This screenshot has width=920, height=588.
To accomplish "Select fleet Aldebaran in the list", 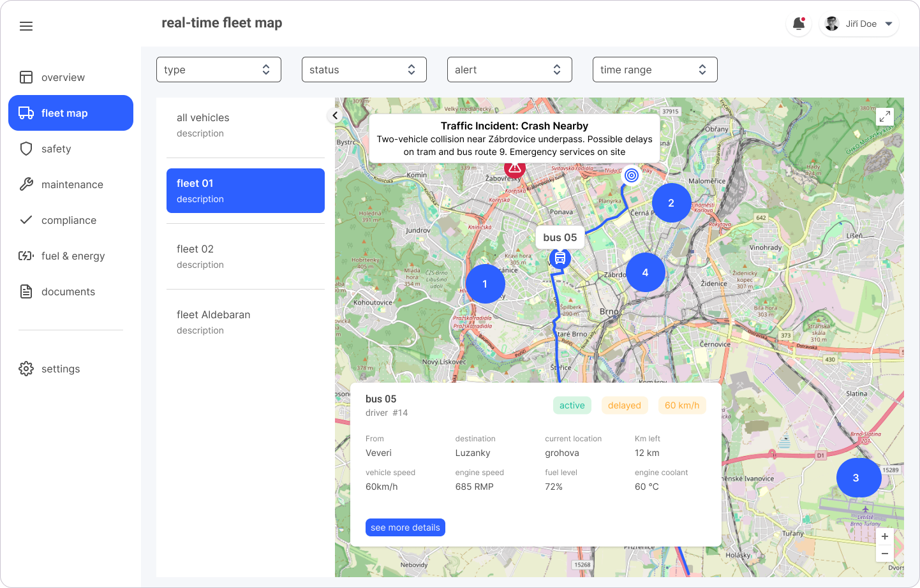I will (x=246, y=322).
